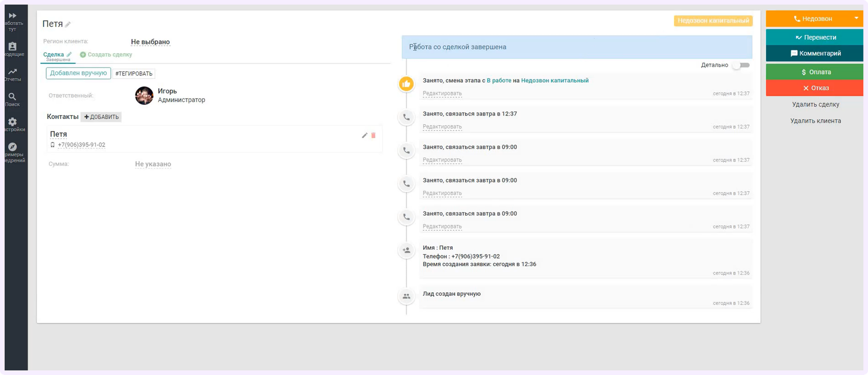Click the Перенести button

pyautogui.click(x=815, y=37)
